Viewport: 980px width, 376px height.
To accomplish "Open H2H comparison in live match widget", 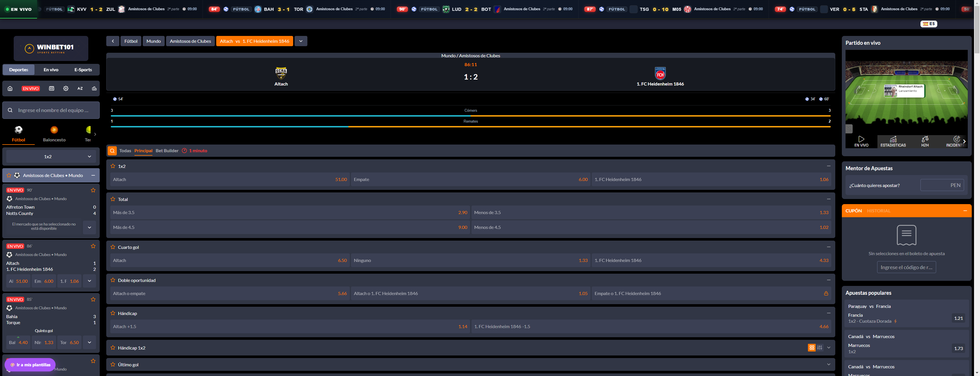I will pos(925,142).
